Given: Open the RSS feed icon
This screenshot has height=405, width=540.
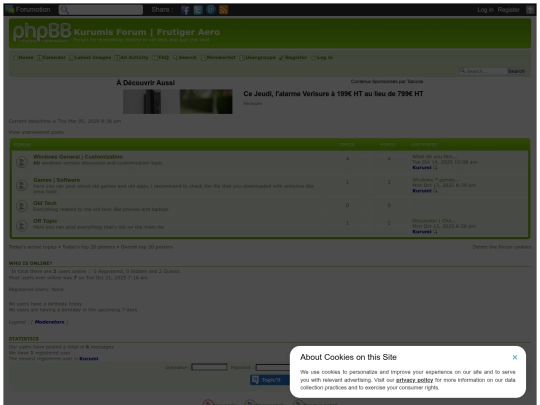Looking at the screenshot, I should coord(224,10).
